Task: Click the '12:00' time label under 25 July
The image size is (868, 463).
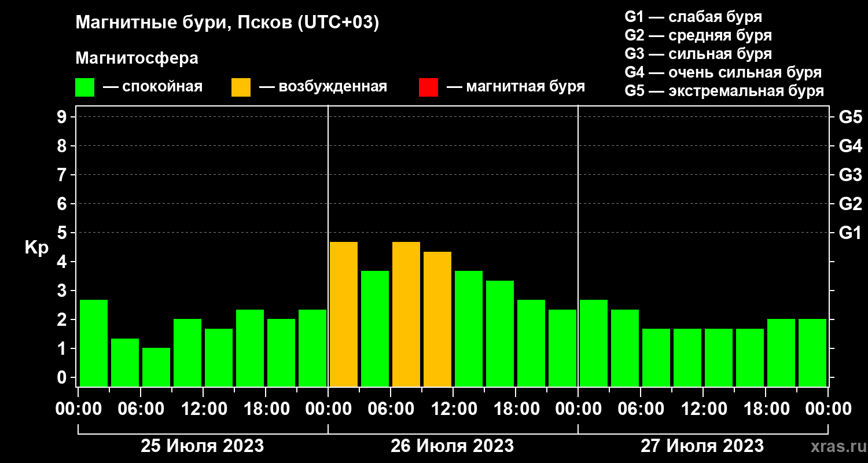Action: click(x=203, y=409)
